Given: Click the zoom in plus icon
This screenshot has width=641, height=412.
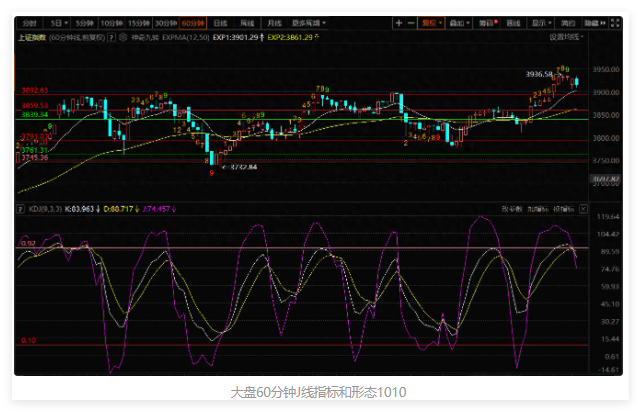Looking at the screenshot, I should point(399,22).
